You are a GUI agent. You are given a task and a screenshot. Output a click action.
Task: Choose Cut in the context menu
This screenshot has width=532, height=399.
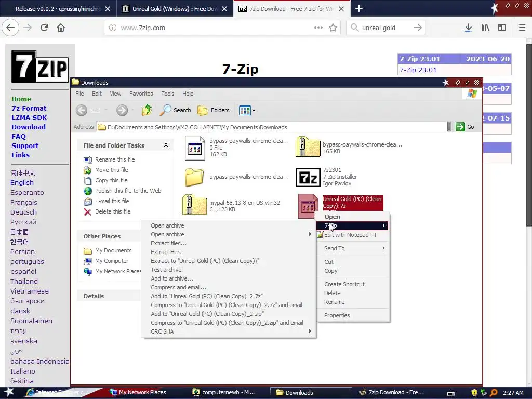(x=353, y=262)
